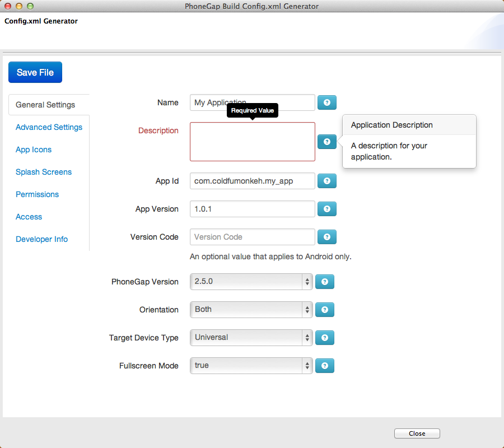Click the red Description field label
Viewport: 504px width, 448px height.
pyautogui.click(x=158, y=130)
